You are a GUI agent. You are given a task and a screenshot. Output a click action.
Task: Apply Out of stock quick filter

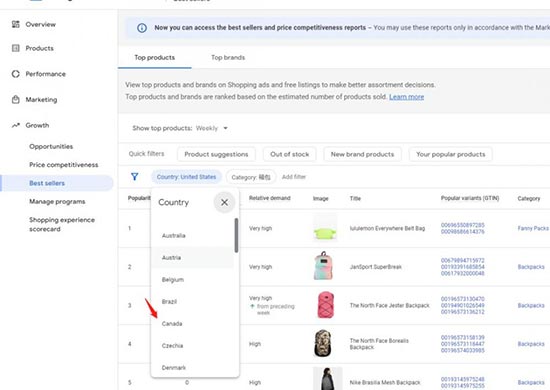[x=290, y=154]
